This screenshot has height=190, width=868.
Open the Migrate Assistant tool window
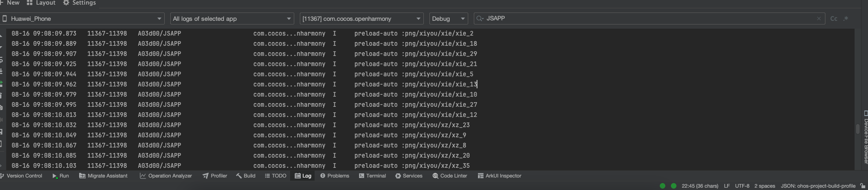pyautogui.click(x=103, y=176)
